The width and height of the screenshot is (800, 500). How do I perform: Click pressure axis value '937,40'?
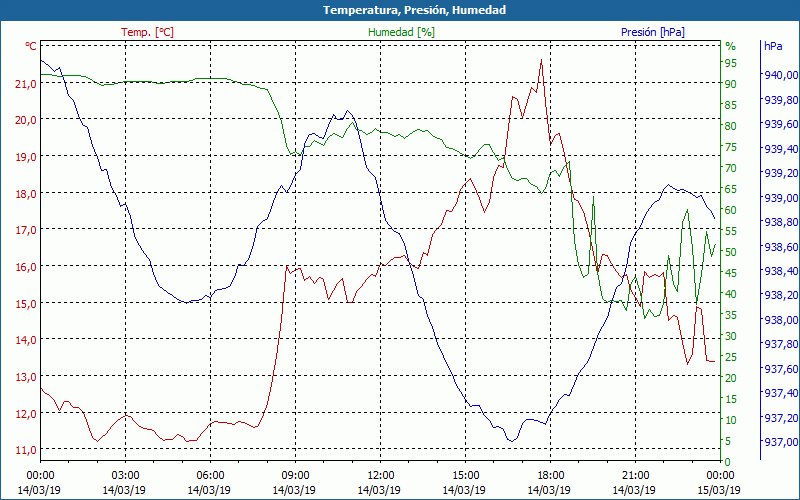(x=780, y=393)
